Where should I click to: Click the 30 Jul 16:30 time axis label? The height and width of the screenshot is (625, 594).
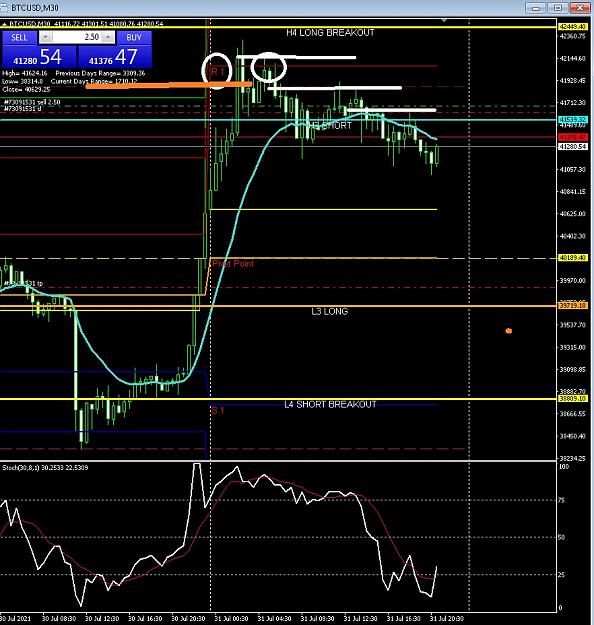(145, 619)
